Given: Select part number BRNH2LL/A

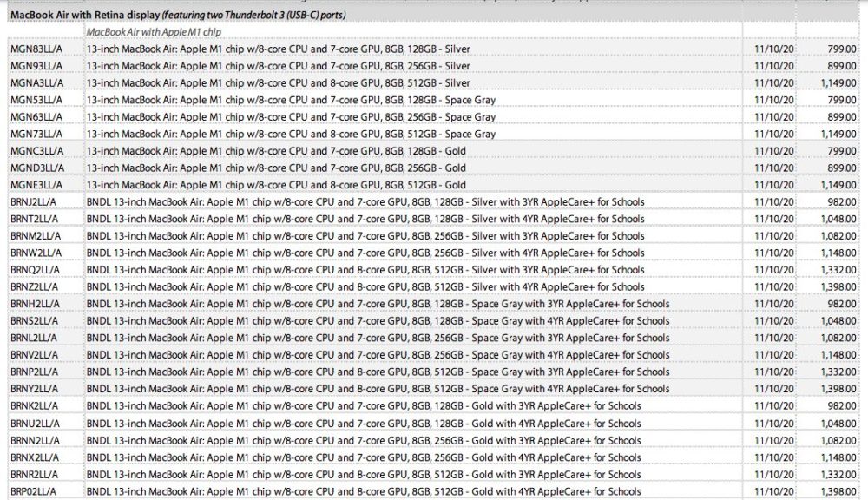Looking at the screenshot, I should pos(35,304).
